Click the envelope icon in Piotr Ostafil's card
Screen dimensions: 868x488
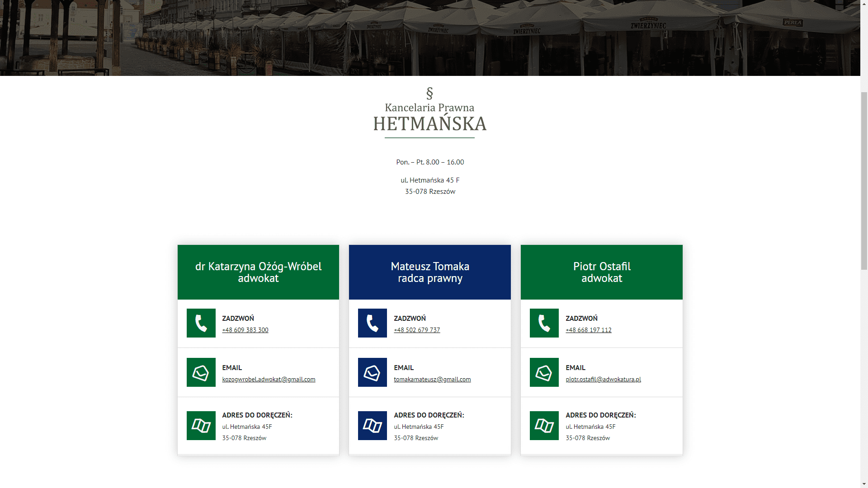point(544,372)
